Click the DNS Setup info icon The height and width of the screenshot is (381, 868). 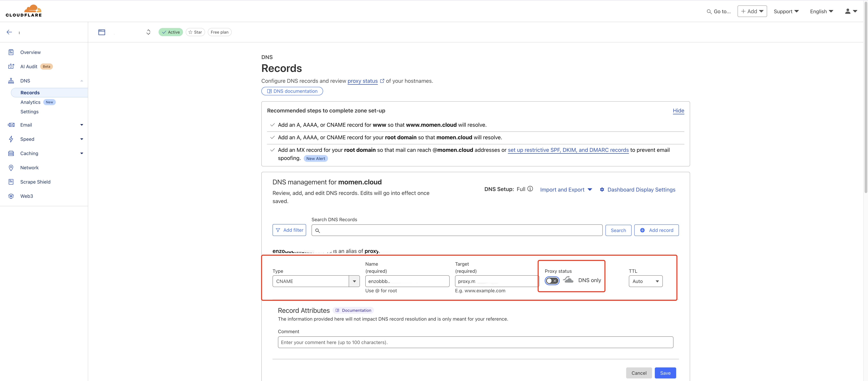point(530,189)
